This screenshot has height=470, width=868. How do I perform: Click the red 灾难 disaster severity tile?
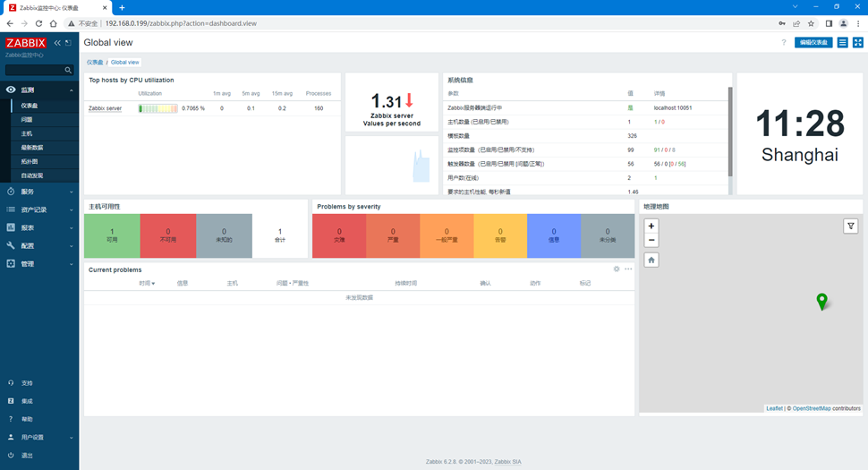[x=339, y=235]
